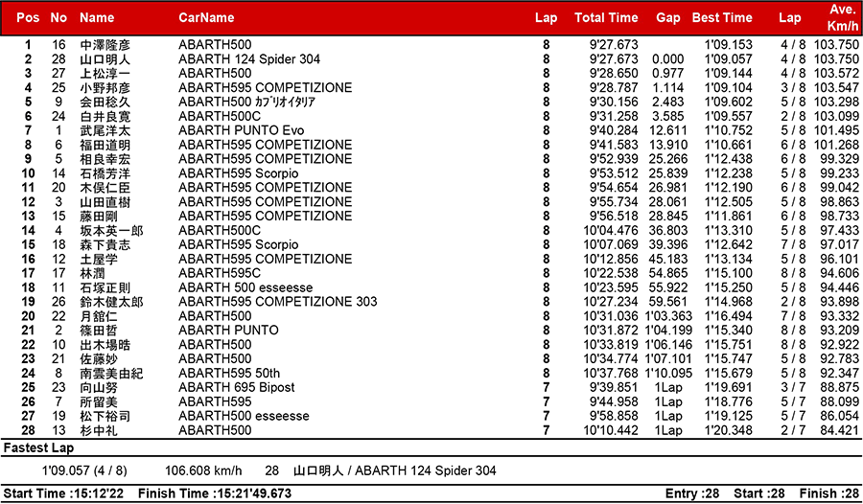Select driver name 上松淳一
This screenshot has width=863, height=504.
coord(105,74)
